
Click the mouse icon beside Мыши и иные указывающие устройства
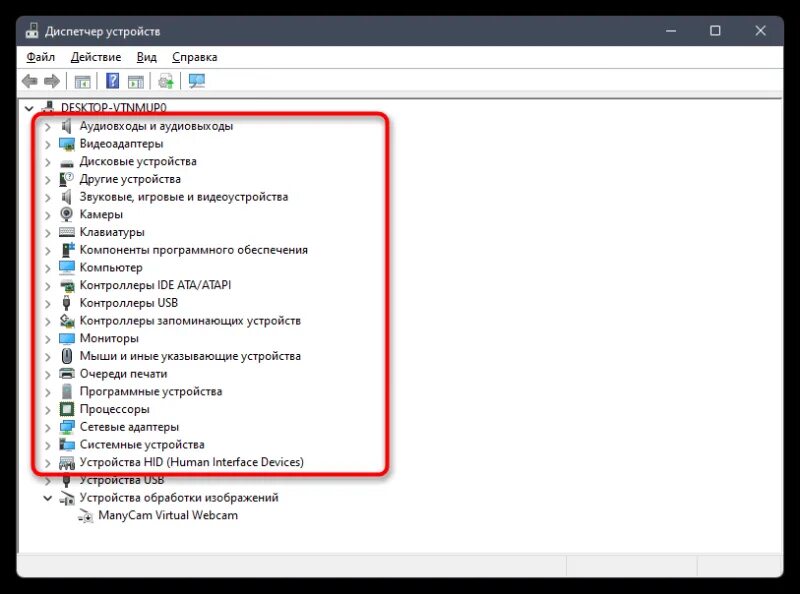coord(66,356)
